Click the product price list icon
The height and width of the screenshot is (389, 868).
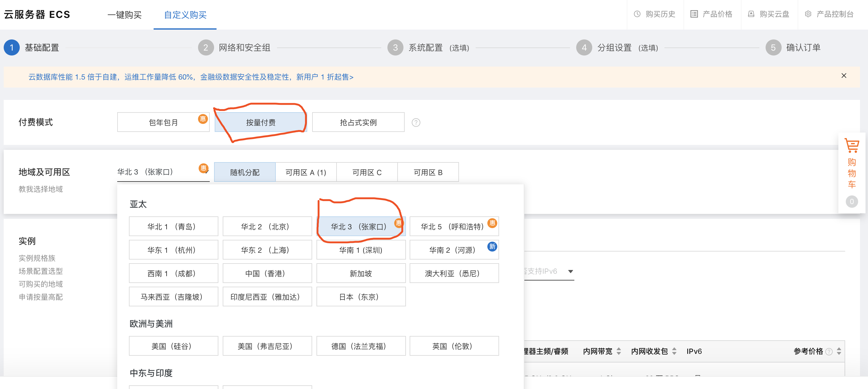(x=694, y=14)
